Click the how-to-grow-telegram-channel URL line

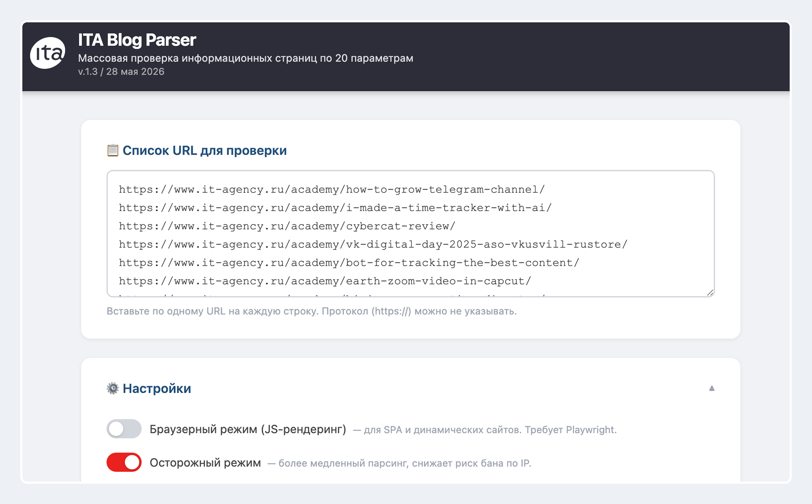click(x=332, y=189)
